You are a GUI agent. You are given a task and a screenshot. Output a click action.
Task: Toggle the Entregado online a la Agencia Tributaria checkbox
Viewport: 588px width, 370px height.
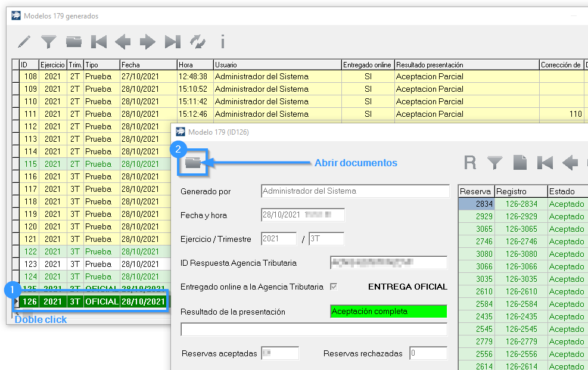[x=333, y=286]
